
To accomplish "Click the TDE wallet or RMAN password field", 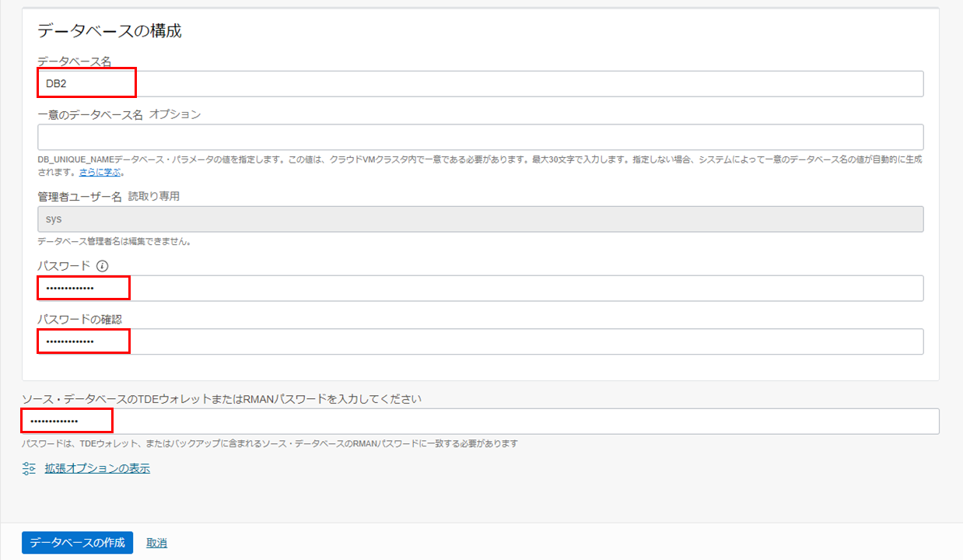I will [480, 422].
